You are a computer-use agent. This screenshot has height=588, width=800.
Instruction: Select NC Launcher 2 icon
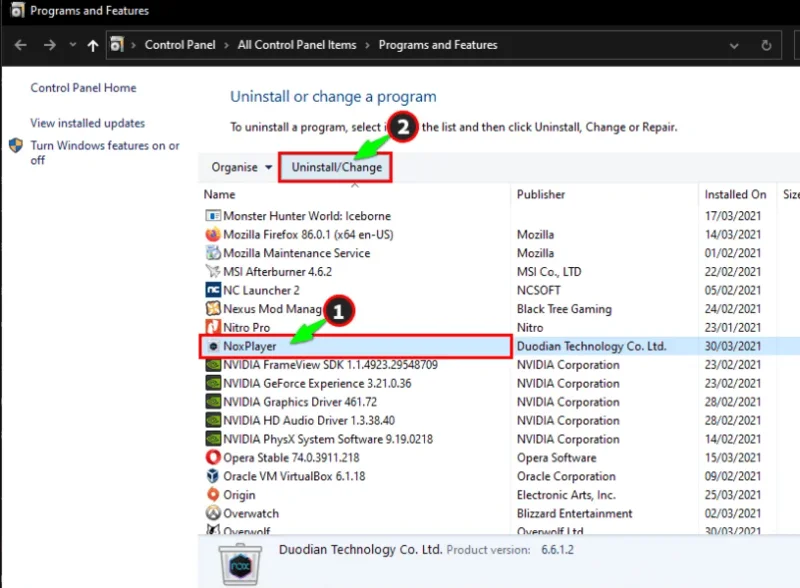(x=213, y=290)
